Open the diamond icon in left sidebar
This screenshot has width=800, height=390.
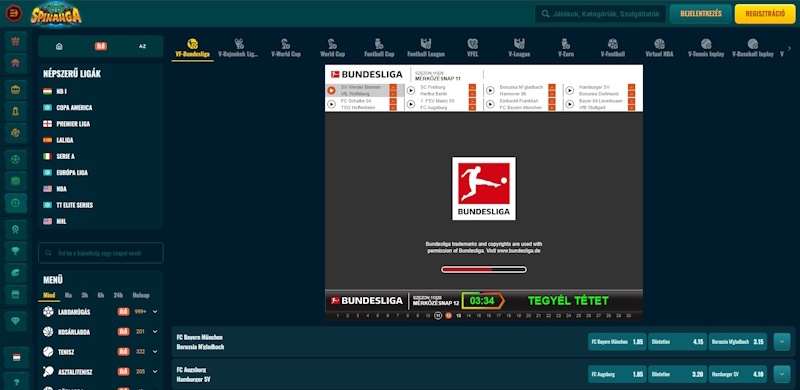coord(16,322)
